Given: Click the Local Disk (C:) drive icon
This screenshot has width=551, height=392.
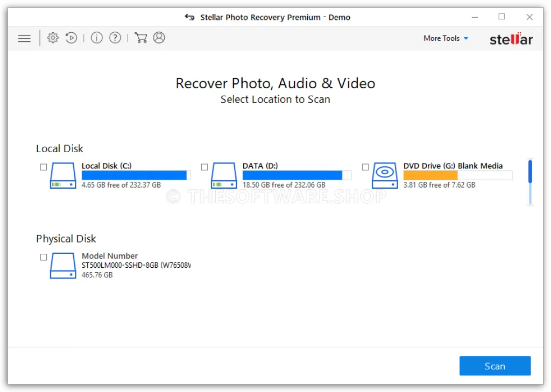Looking at the screenshot, I should pyautogui.click(x=63, y=175).
